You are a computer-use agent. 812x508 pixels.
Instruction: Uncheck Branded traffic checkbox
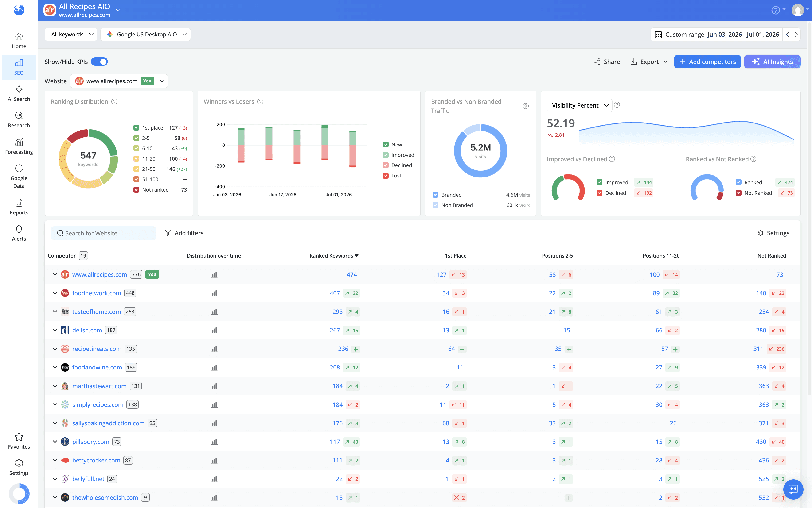click(x=435, y=195)
